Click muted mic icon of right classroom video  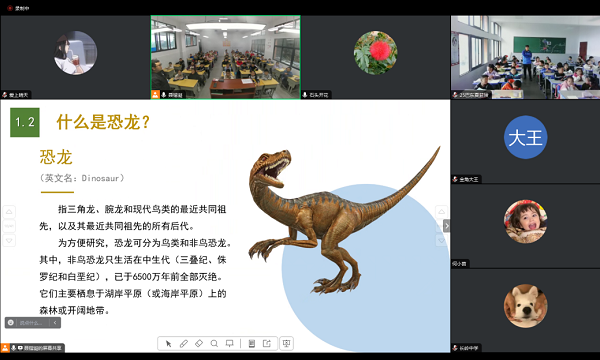coord(455,94)
